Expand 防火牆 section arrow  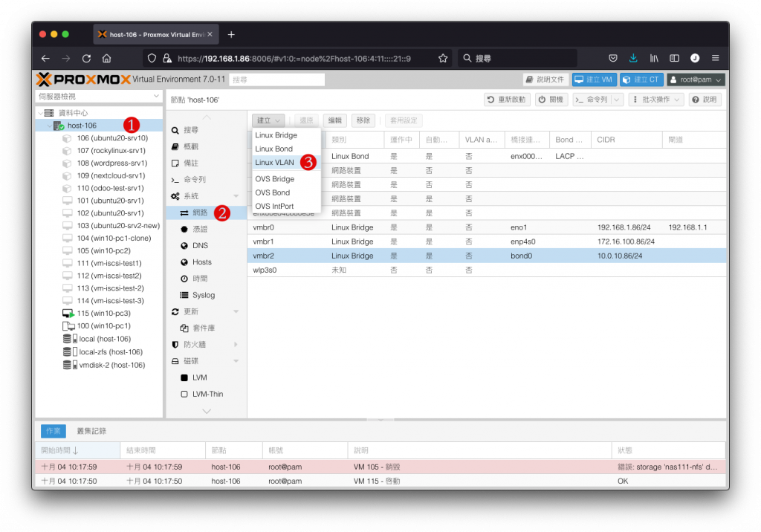click(236, 345)
